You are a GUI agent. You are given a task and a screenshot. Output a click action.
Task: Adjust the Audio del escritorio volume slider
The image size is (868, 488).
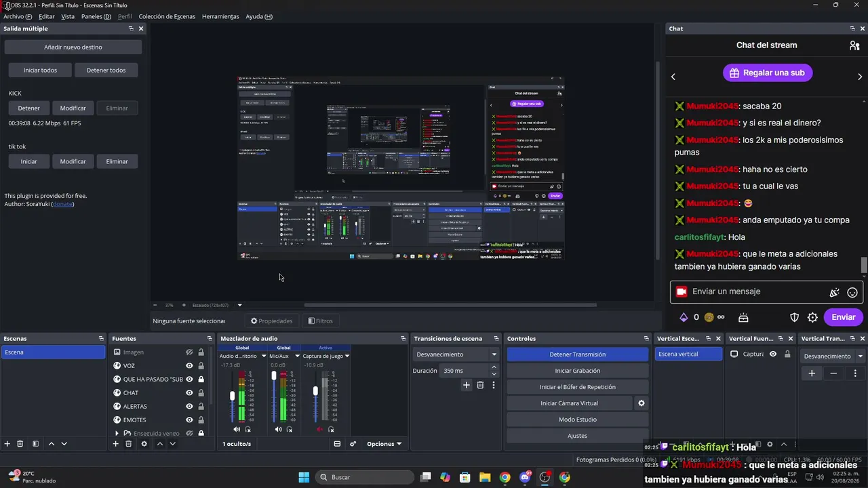(233, 396)
